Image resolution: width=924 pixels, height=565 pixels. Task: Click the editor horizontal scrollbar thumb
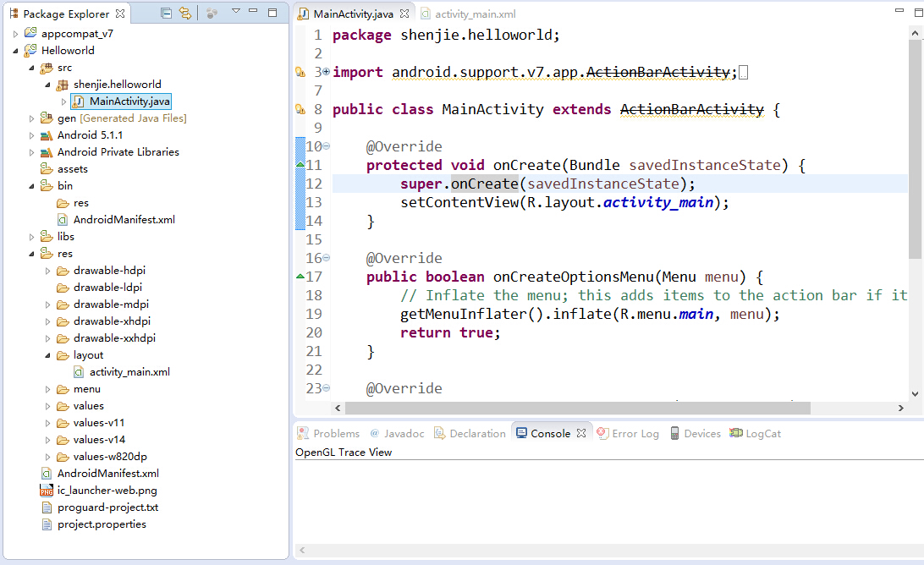577,408
